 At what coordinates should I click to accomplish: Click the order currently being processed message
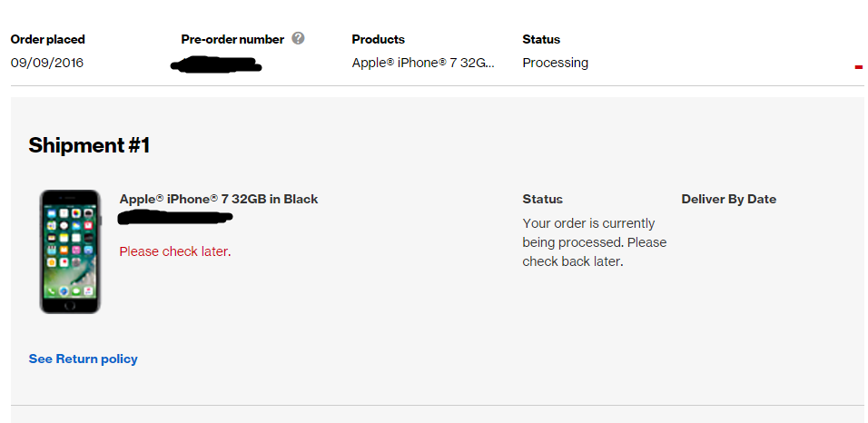[595, 242]
